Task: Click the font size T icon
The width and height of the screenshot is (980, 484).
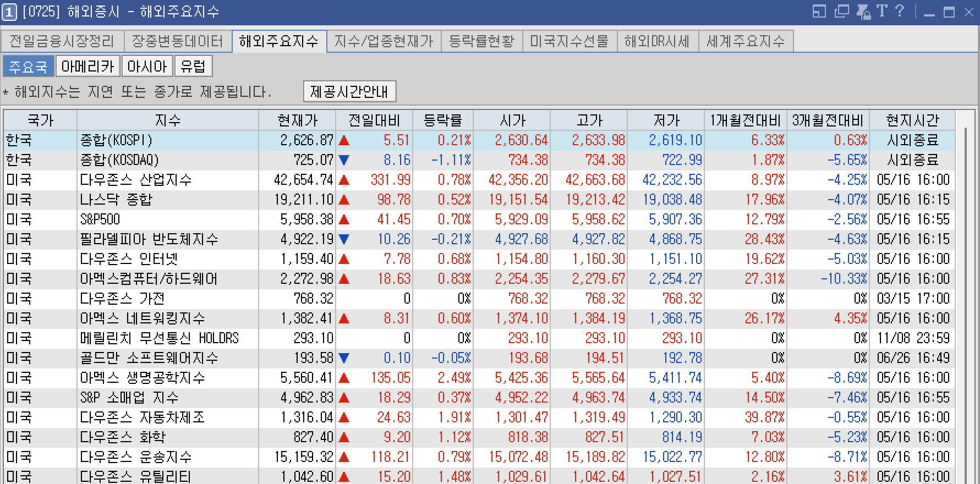Action: [x=882, y=11]
